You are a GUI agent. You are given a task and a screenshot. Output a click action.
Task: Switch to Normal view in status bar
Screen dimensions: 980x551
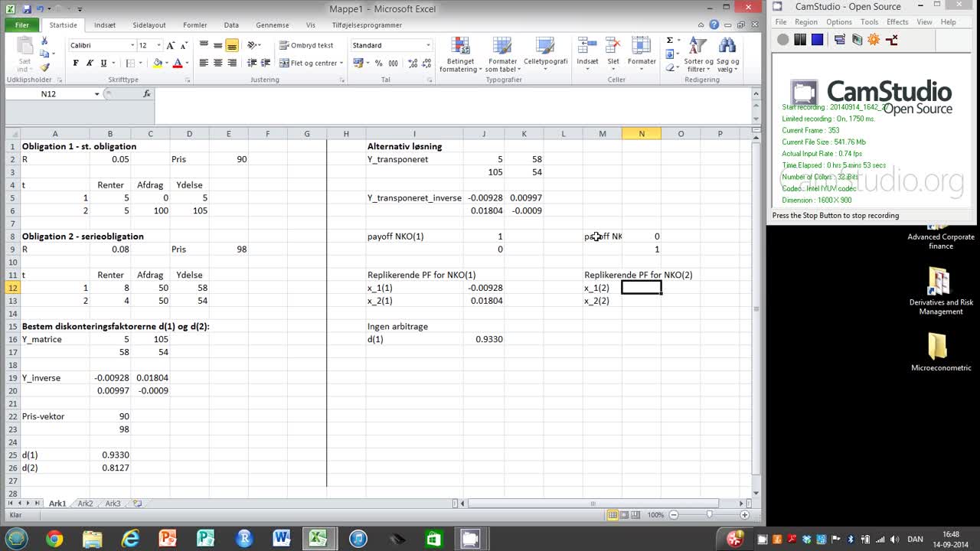click(x=612, y=515)
